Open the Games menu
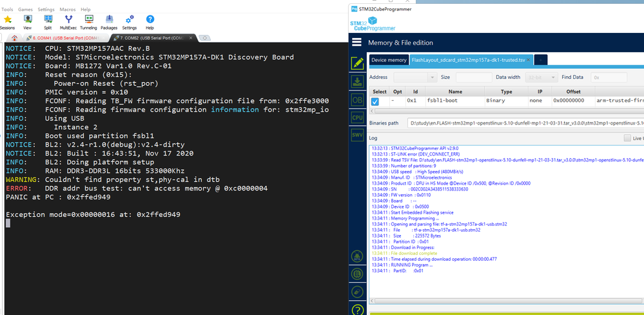This screenshot has width=644, height=315. pos(26,9)
